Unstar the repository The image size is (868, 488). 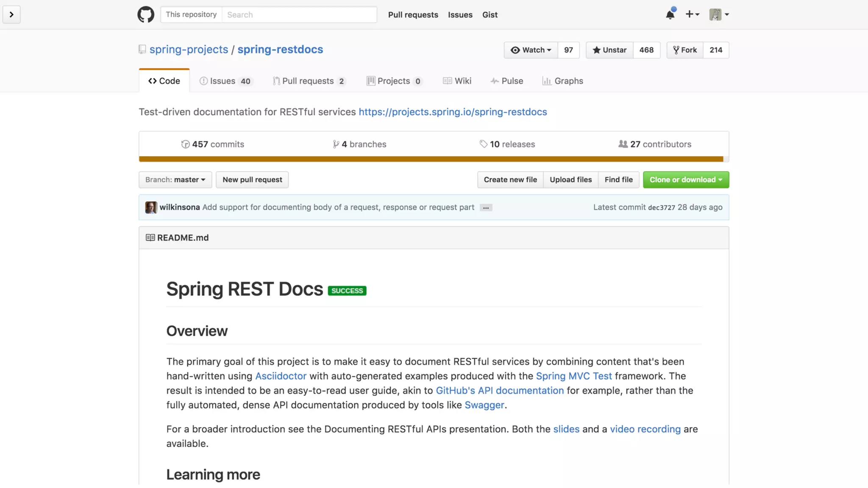point(609,50)
